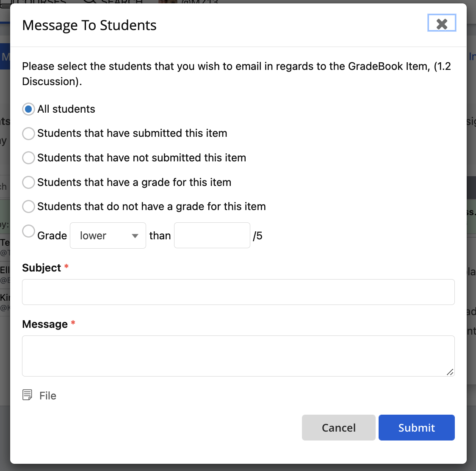Click the Message To Students dialog title
The height and width of the screenshot is (471, 476).
tap(89, 25)
